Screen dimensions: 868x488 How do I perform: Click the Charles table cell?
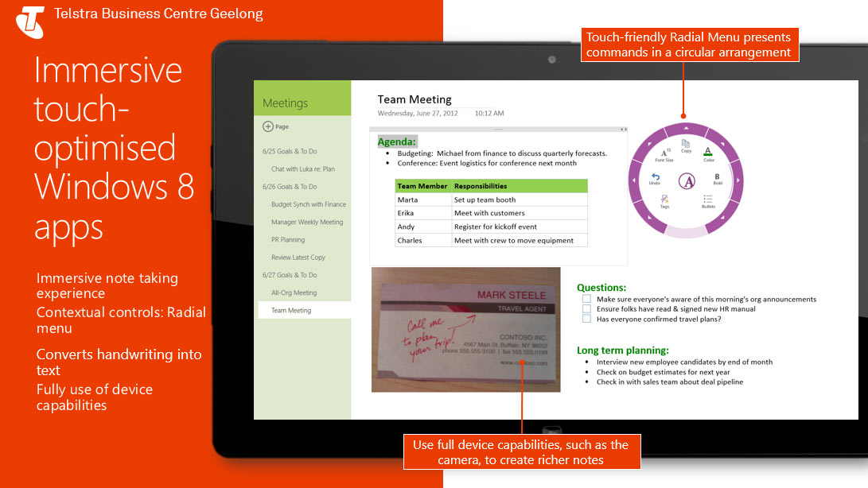[423, 240]
